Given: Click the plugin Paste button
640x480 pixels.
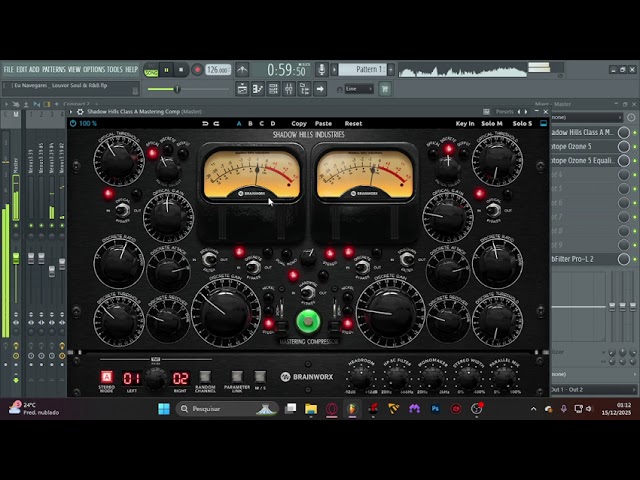Looking at the screenshot, I should [x=323, y=123].
